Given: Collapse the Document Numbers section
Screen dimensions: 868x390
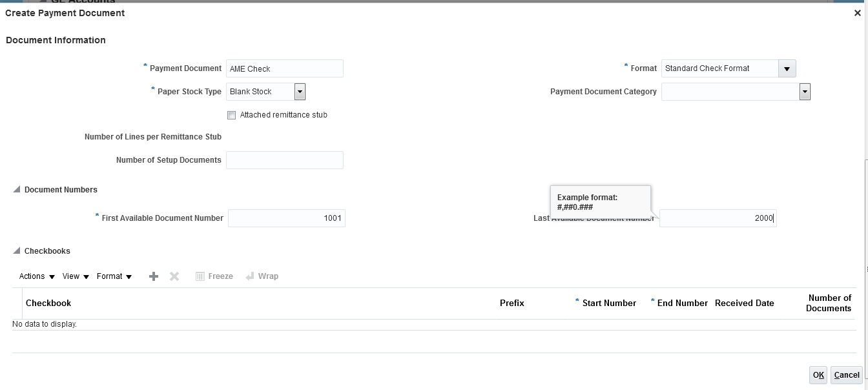Looking at the screenshot, I should pyautogui.click(x=17, y=189).
